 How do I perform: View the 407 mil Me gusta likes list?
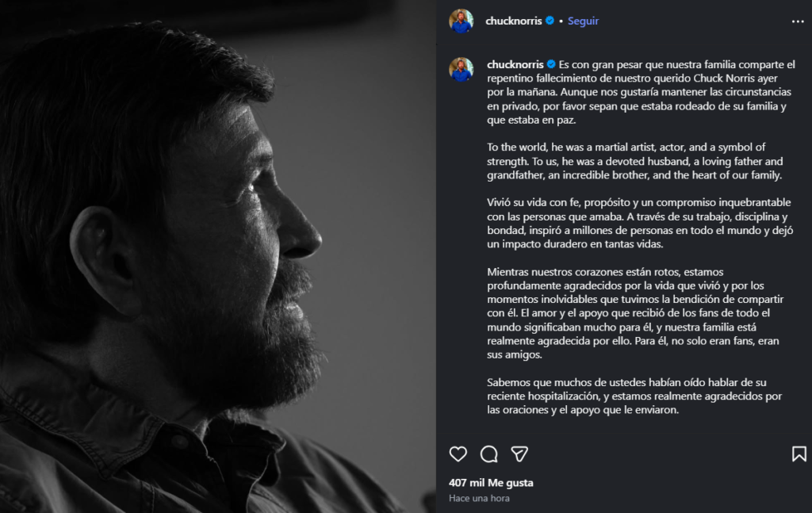[x=491, y=482]
